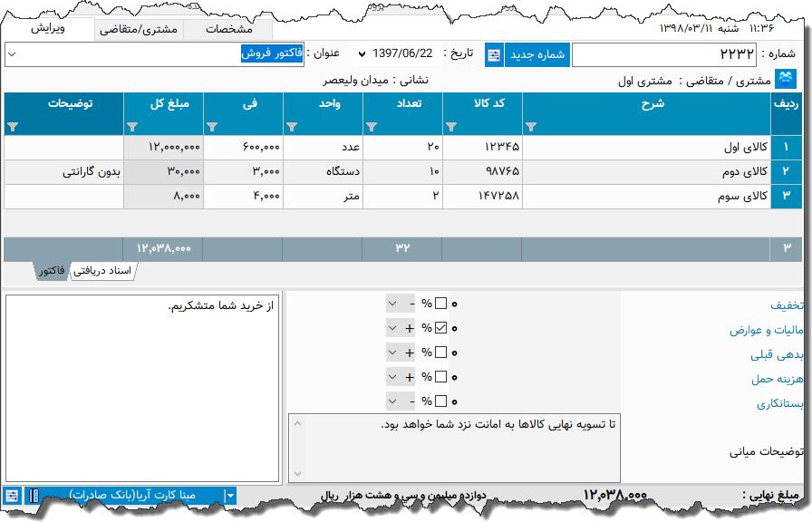This screenshot has height=522, width=812.
Task: Uncheck the مالیات و عوارض checkbox
Action: tap(441, 328)
